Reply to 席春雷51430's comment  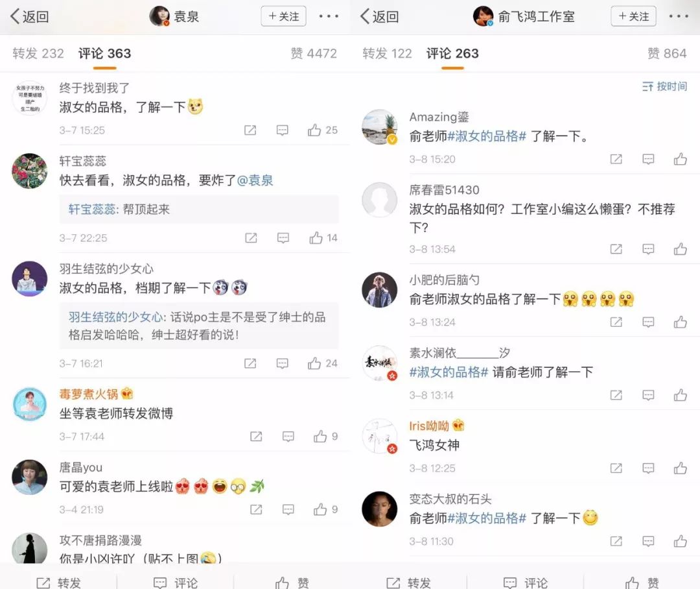[648, 249]
